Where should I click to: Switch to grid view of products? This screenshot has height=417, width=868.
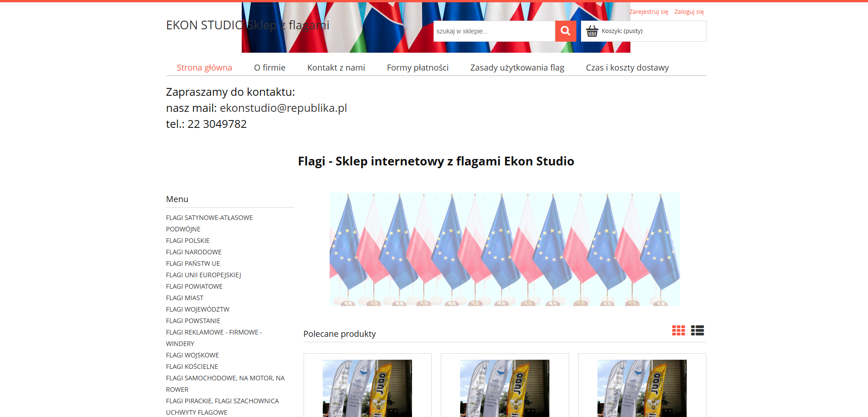point(678,330)
